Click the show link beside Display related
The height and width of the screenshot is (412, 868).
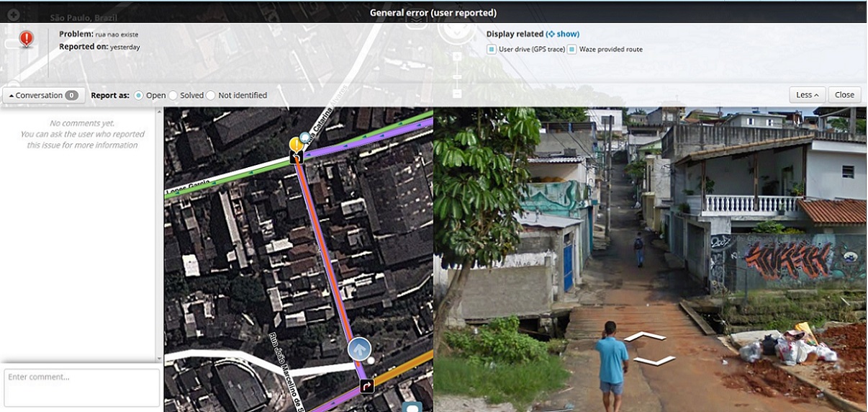(563, 34)
